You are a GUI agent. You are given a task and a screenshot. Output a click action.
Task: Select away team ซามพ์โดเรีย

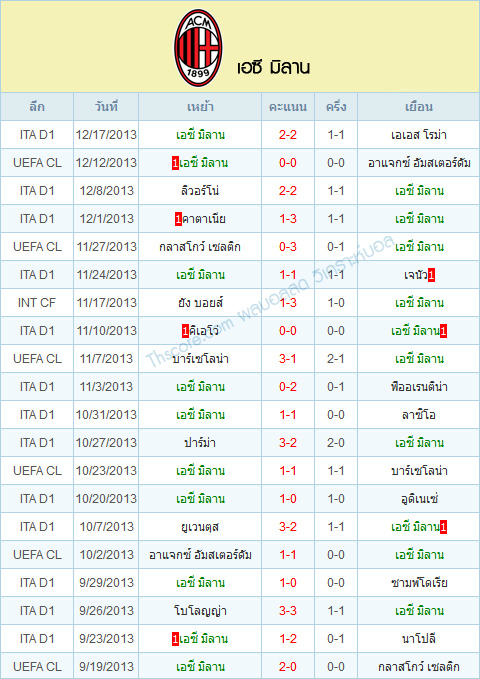pos(418,583)
